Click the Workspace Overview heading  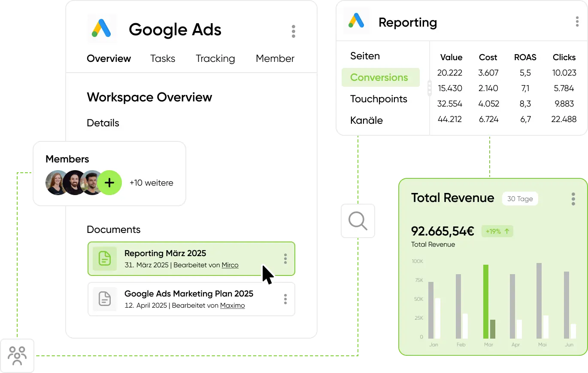(149, 97)
